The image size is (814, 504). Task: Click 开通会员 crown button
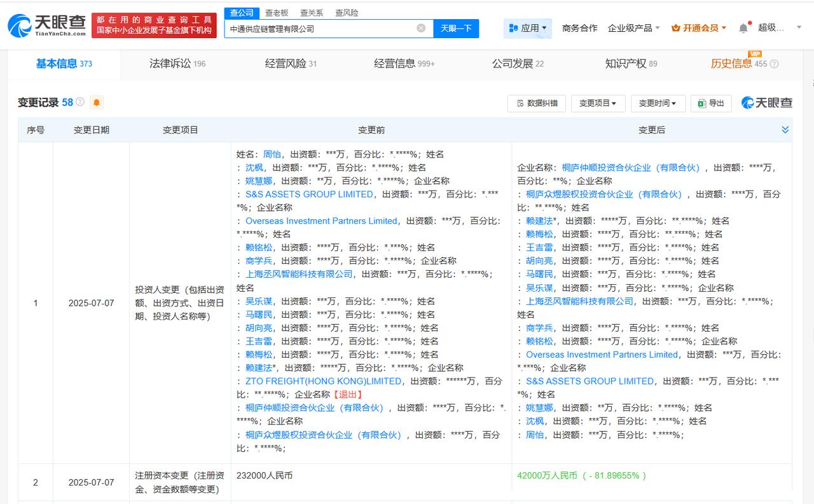coord(699,28)
